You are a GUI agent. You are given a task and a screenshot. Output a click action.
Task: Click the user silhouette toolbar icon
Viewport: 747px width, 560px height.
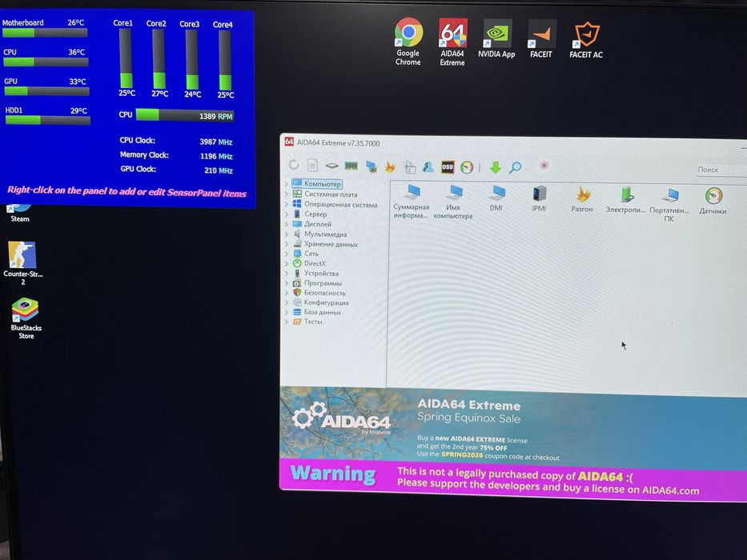(x=428, y=167)
